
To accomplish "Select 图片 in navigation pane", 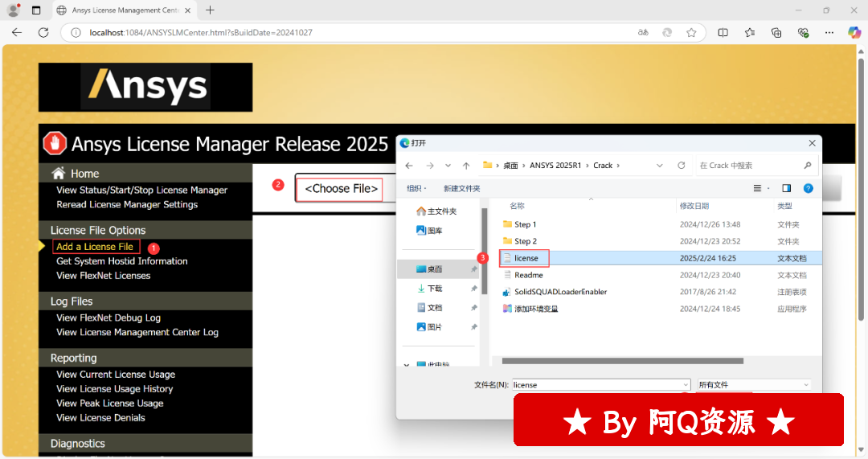I will point(429,327).
